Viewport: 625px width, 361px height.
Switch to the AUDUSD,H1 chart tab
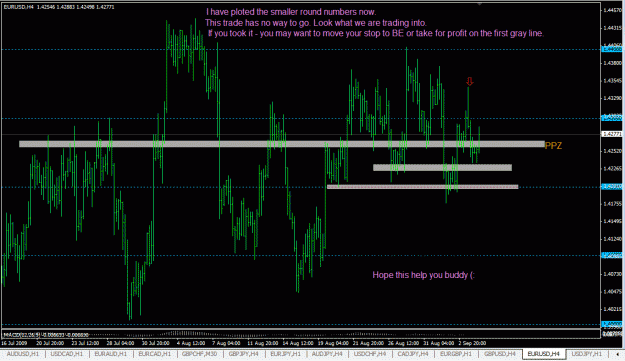23,354
